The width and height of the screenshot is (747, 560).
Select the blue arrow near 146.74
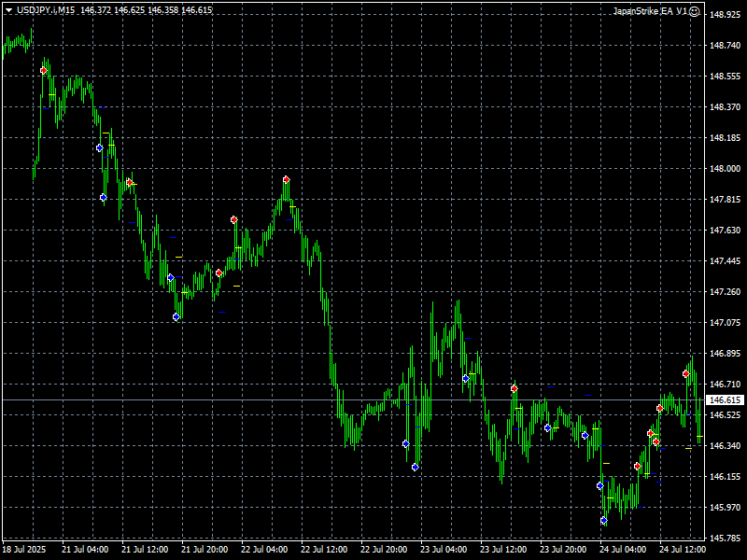pos(465,378)
